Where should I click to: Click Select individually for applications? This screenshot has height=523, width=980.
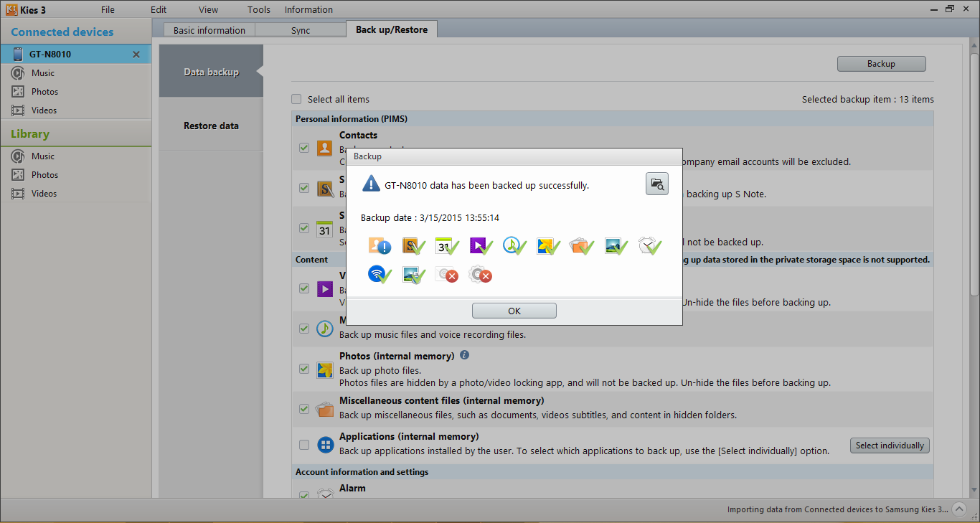[x=890, y=446]
